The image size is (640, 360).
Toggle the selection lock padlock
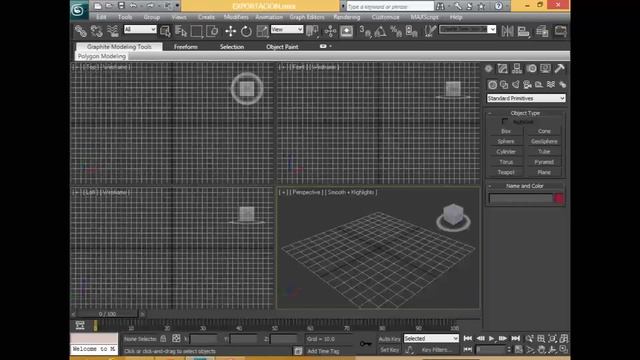(x=163, y=339)
